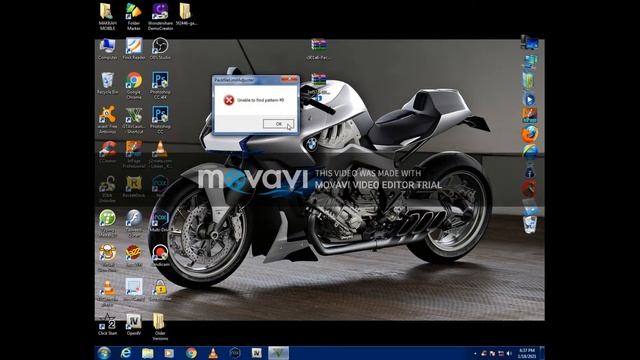Viewport: 640px width, 360px height.
Task: Click the Nox icon on the taskbar
Action: 235,353
